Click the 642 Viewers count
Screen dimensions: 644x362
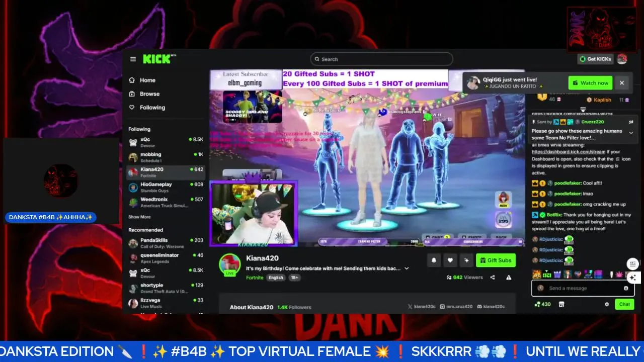[x=464, y=278]
